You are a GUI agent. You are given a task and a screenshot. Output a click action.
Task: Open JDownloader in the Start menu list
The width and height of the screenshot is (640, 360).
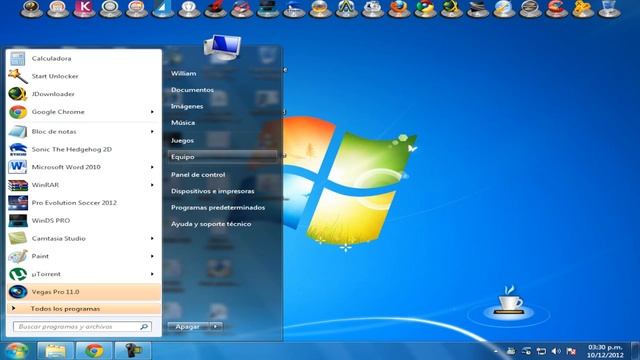tap(84, 94)
